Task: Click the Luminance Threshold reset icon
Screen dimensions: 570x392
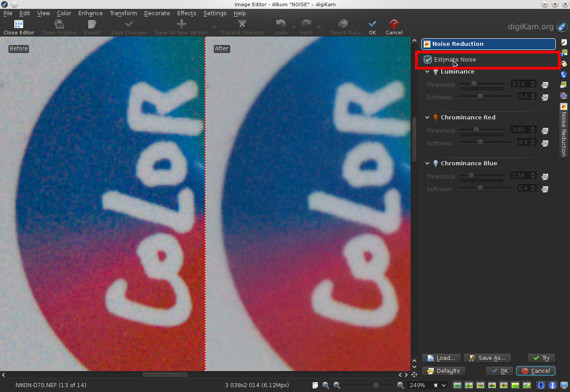Action: pos(545,85)
